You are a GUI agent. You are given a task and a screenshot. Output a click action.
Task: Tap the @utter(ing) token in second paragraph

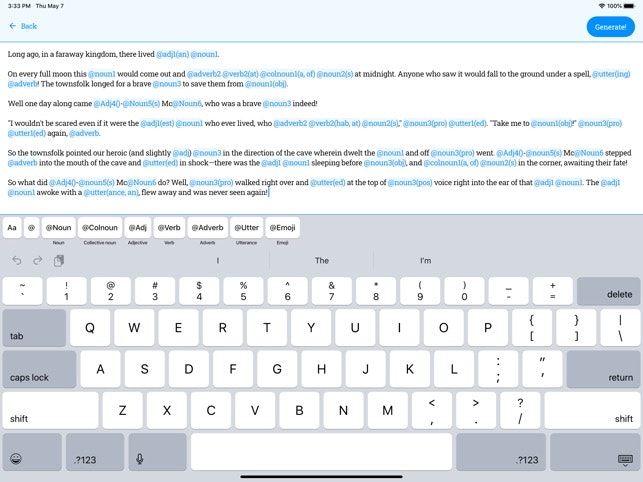tap(611, 74)
